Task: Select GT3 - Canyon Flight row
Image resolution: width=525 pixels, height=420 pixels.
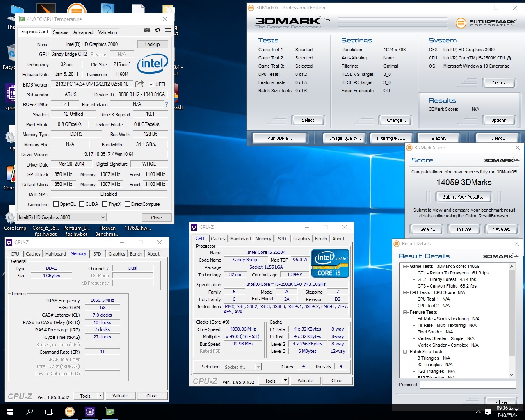Action: tap(447, 286)
